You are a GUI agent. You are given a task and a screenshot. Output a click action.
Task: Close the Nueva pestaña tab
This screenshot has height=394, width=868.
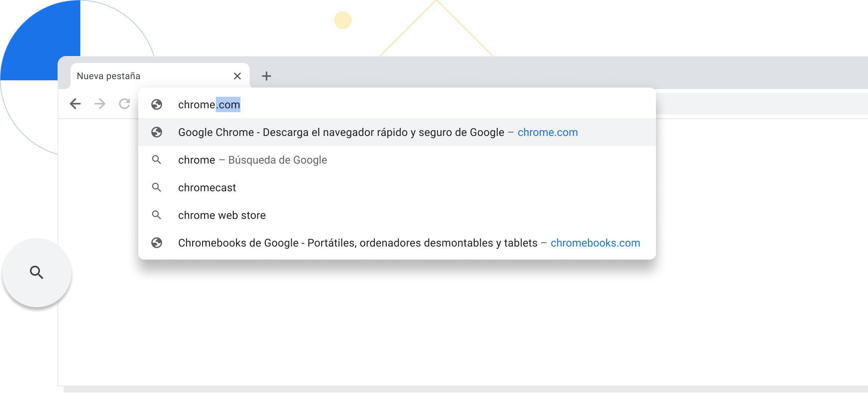(237, 76)
